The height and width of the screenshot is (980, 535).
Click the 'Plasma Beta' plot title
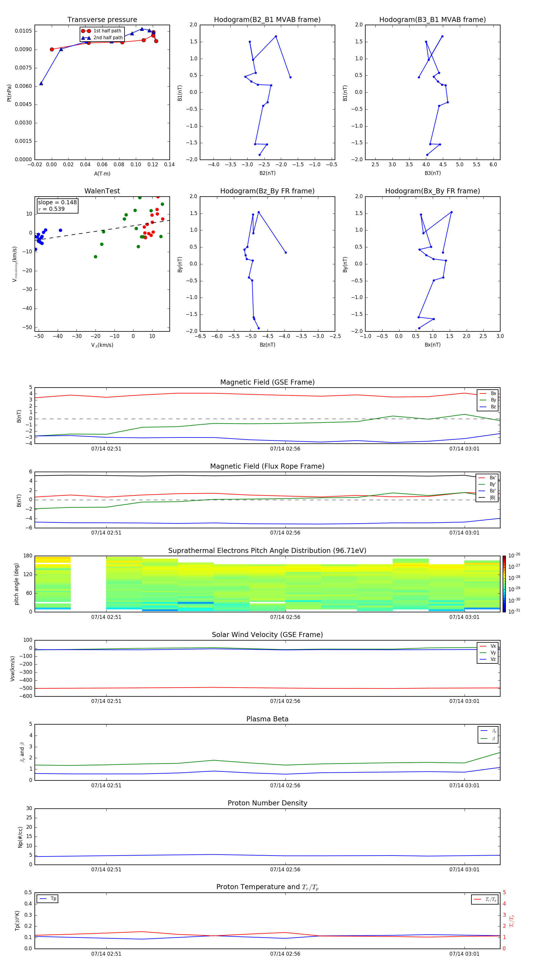(267, 719)
